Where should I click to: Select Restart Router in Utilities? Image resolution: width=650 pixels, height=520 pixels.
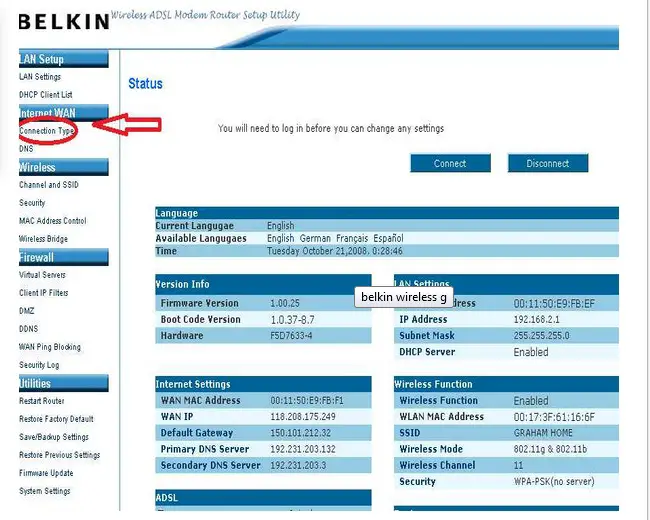(x=41, y=401)
